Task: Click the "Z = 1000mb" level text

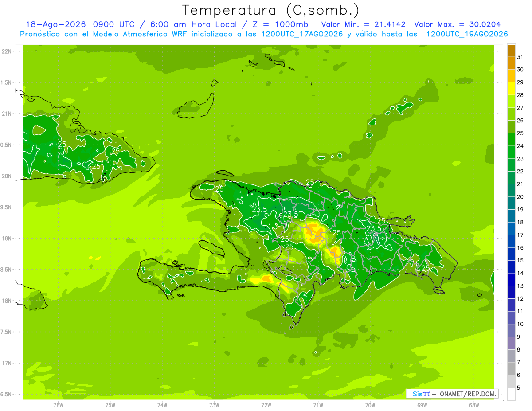Action: [x=280, y=24]
